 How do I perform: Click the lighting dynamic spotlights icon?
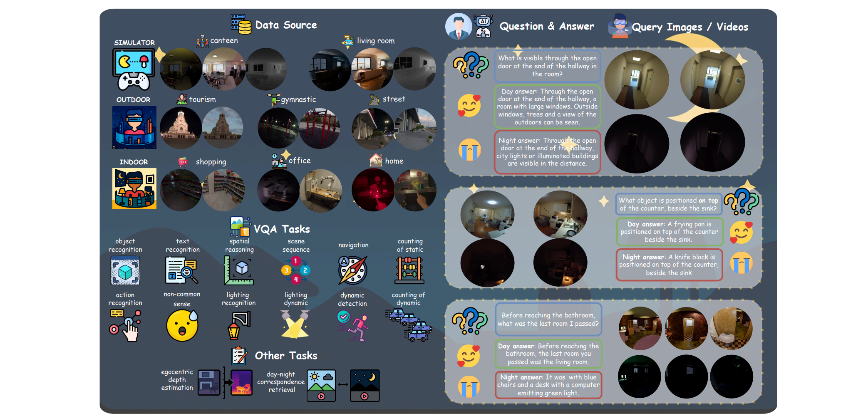pos(295,324)
